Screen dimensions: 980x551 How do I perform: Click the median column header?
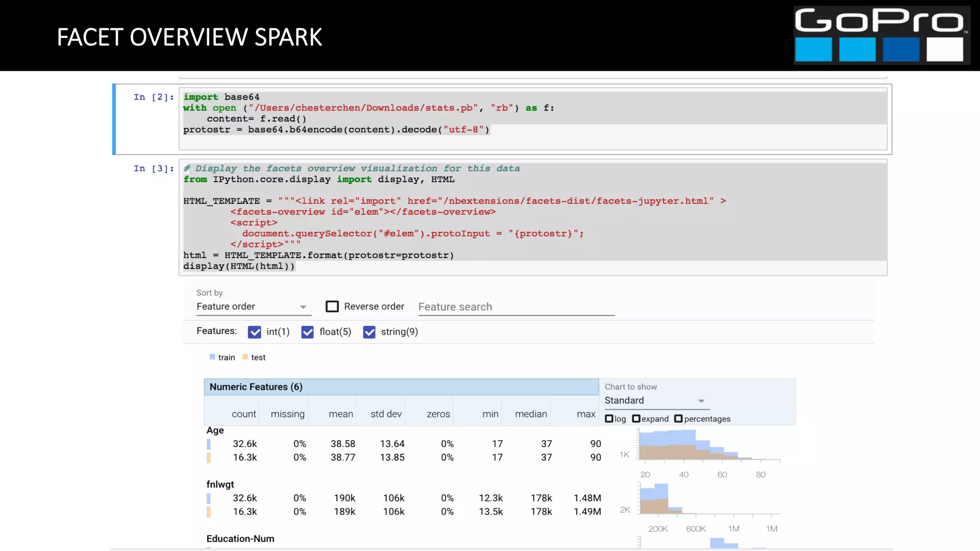click(x=531, y=414)
